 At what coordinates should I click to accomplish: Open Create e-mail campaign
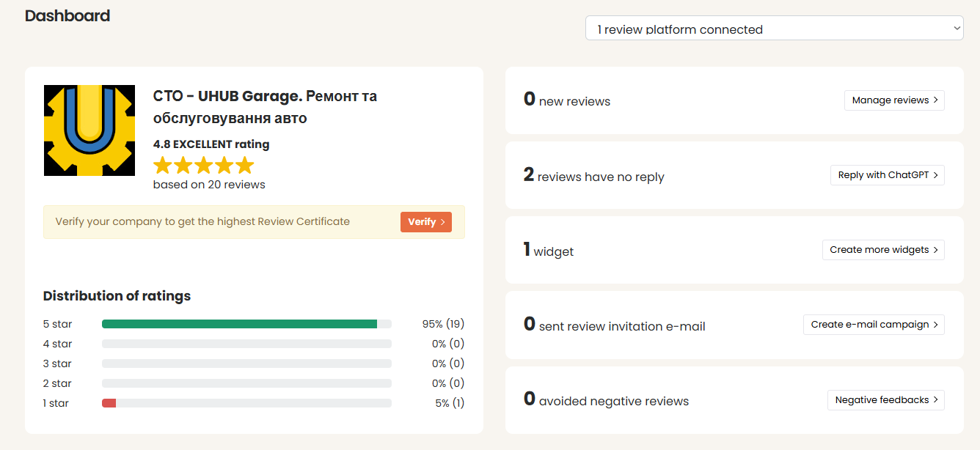874,325
